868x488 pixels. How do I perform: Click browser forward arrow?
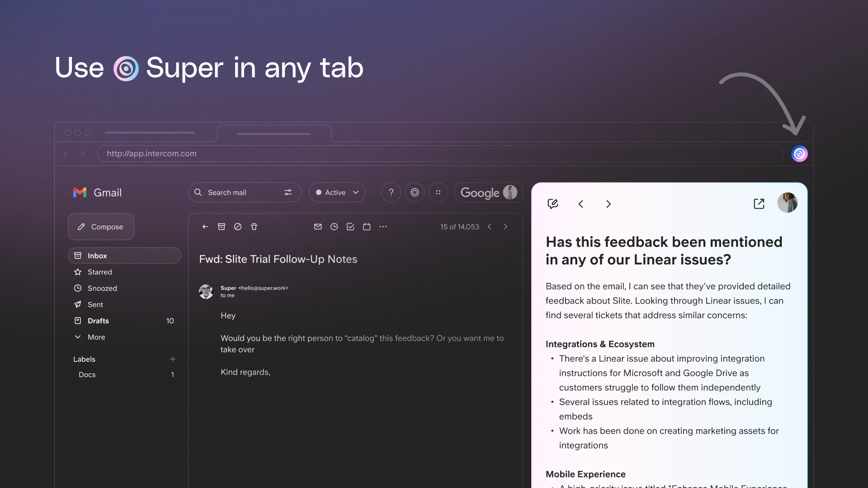(82, 154)
